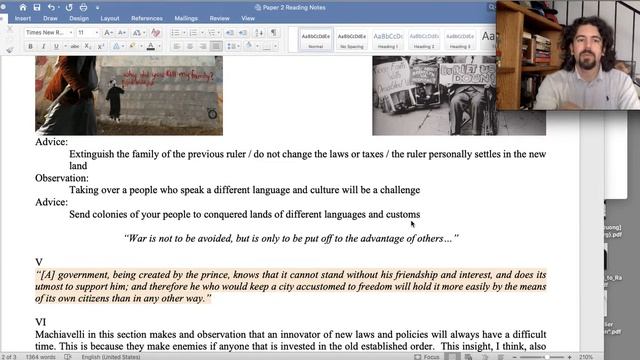The width and height of the screenshot is (640, 360).
Task: Toggle italic formatting
Action: pos(43,47)
